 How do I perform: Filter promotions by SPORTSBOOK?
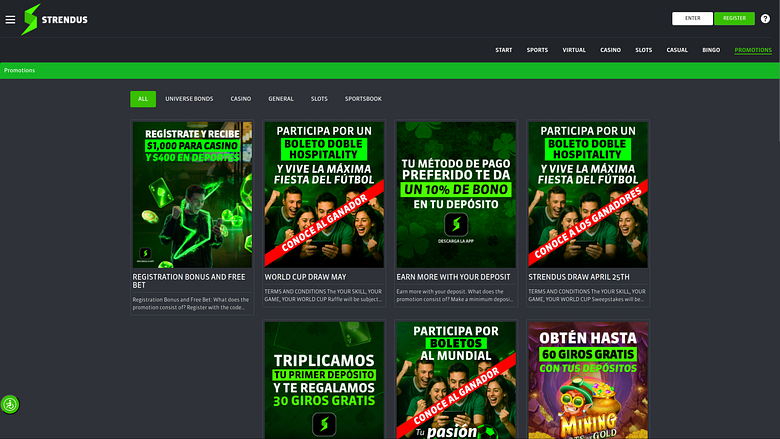point(363,99)
